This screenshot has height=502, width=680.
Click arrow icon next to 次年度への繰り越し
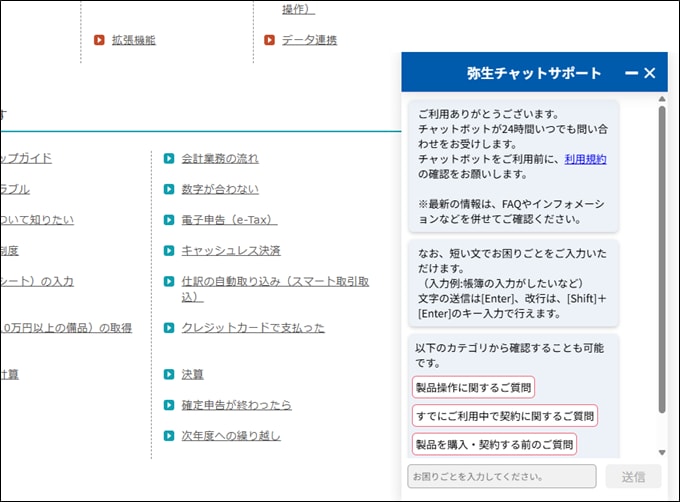tap(169, 436)
